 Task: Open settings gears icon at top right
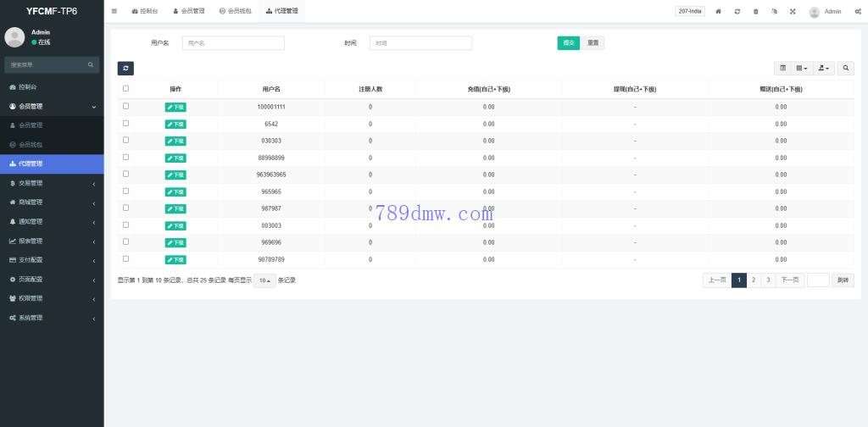[858, 11]
